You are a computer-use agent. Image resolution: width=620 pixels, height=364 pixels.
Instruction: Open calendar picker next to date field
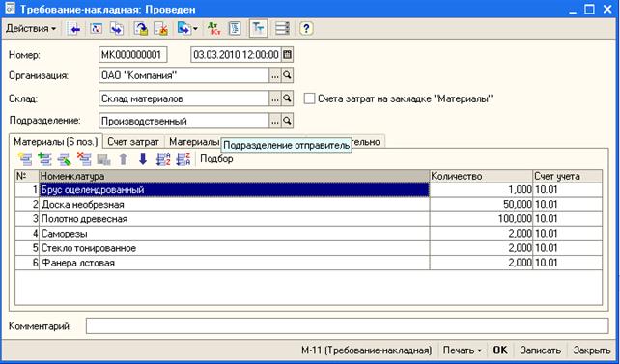[x=288, y=54]
